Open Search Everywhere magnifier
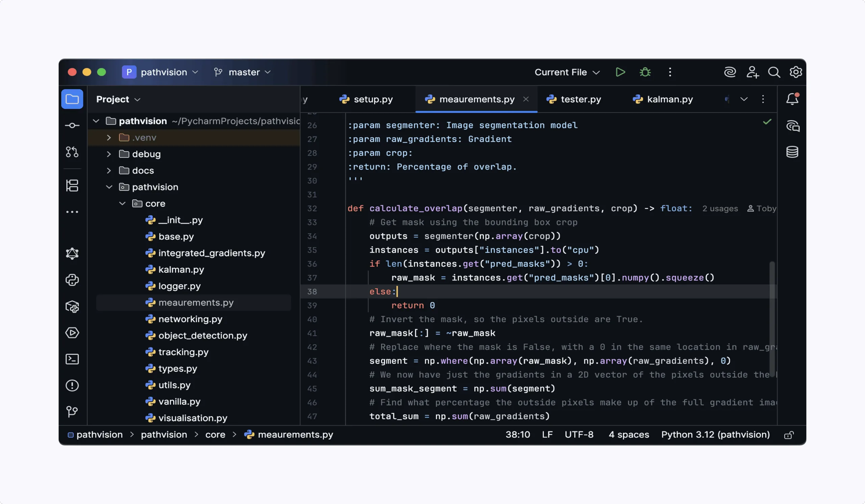Viewport: 865px width, 504px height. click(x=774, y=72)
